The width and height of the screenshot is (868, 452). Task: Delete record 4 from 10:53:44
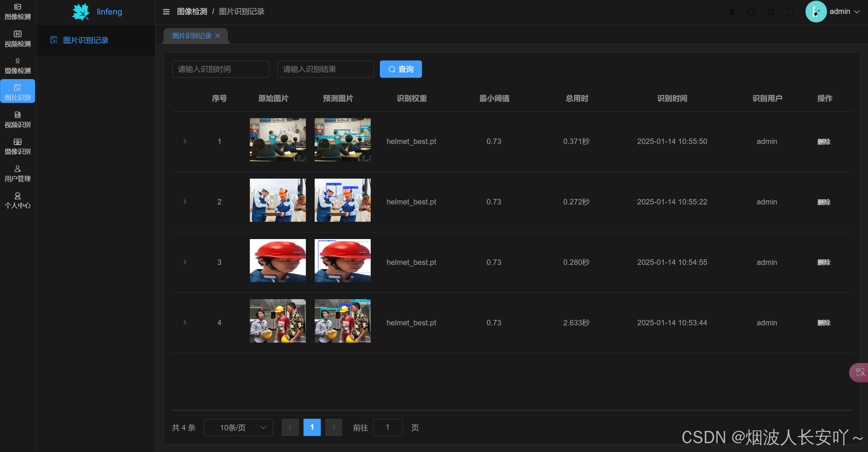click(824, 323)
